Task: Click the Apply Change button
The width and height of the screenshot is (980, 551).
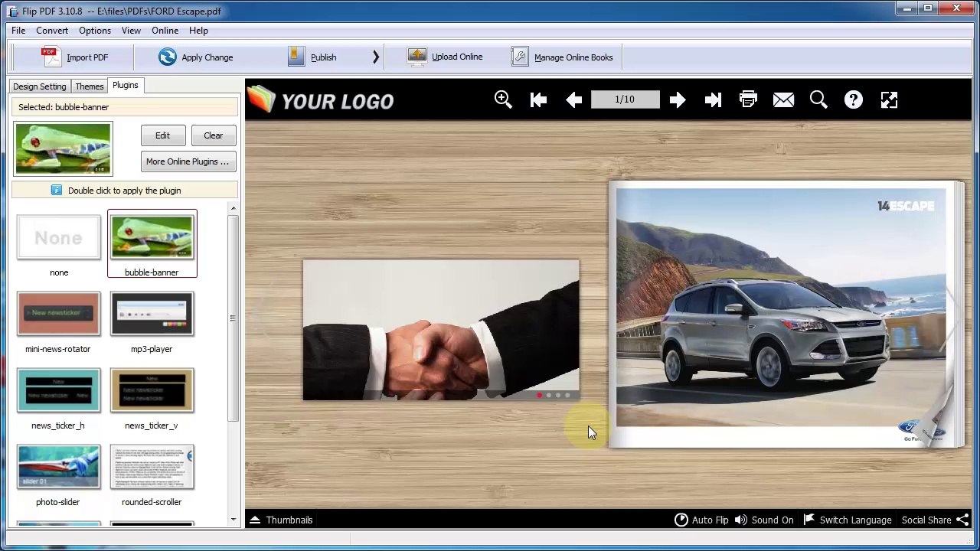Action: (196, 57)
